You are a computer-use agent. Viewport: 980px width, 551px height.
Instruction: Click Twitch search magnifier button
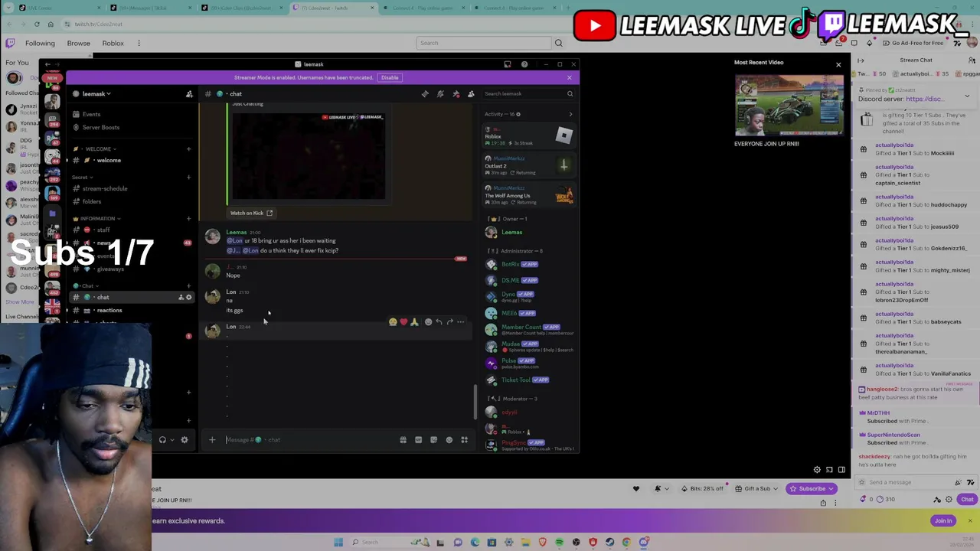click(558, 43)
